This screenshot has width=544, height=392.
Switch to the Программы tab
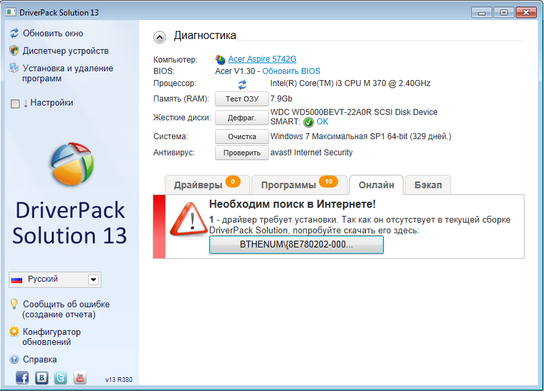tap(299, 185)
